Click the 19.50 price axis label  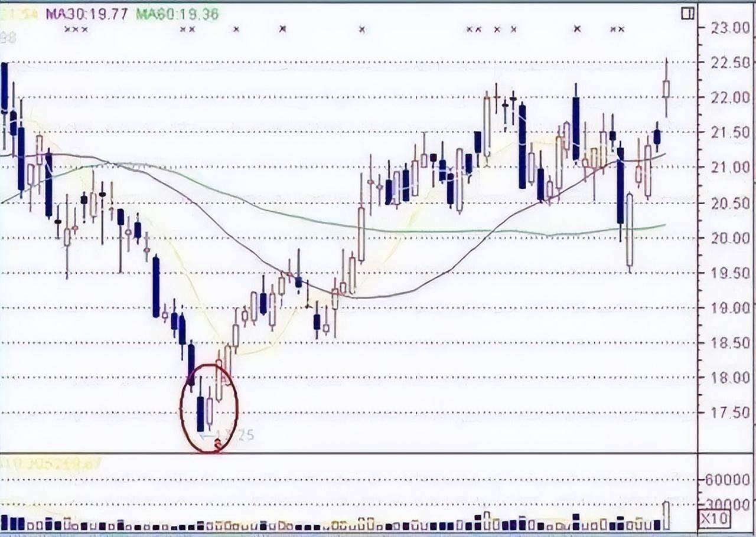pos(731,273)
